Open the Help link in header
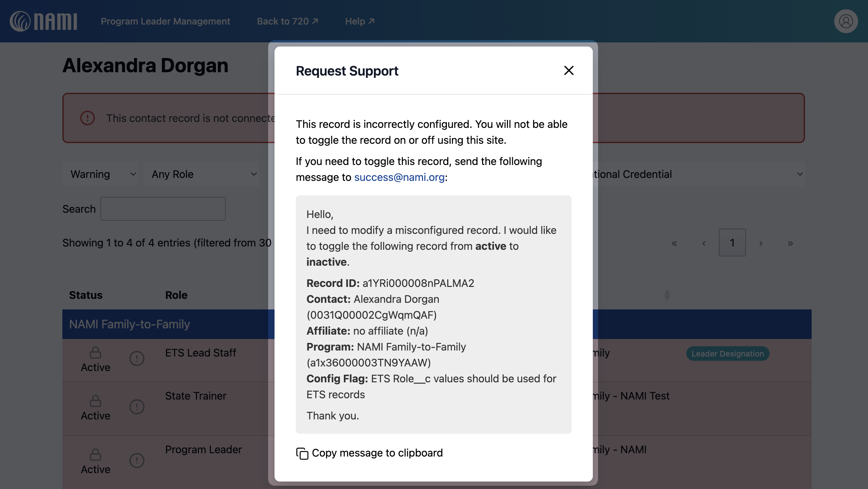This screenshot has width=868, height=489. click(x=359, y=21)
